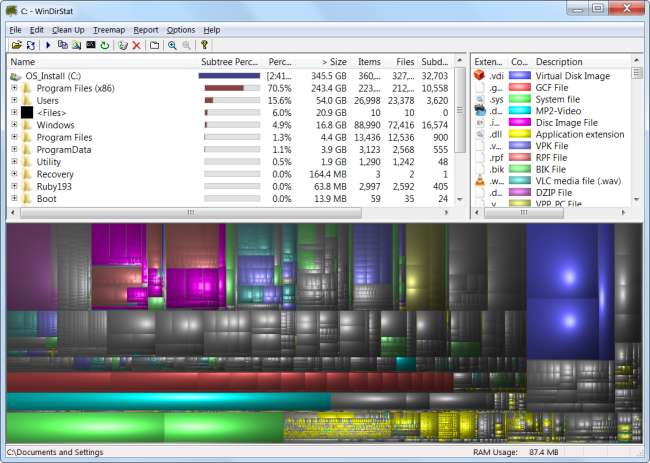
Task: Click the Help question mark toolbar icon
Action: pos(204,45)
